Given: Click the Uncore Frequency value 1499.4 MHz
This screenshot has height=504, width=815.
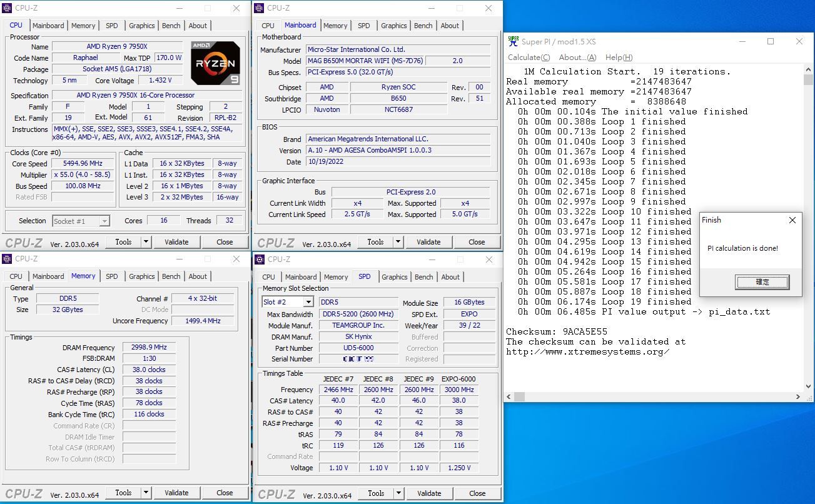Looking at the screenshot, I should tap(203, 321).
